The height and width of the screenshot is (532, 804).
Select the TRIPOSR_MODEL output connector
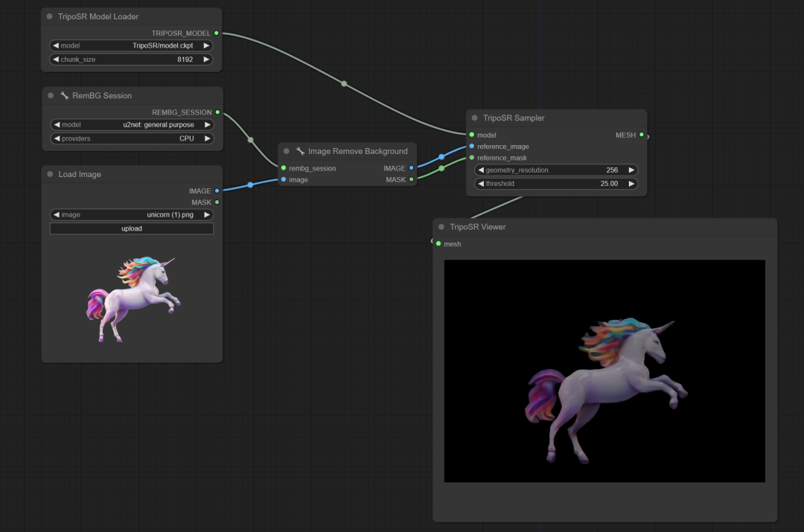coord(217,33)
